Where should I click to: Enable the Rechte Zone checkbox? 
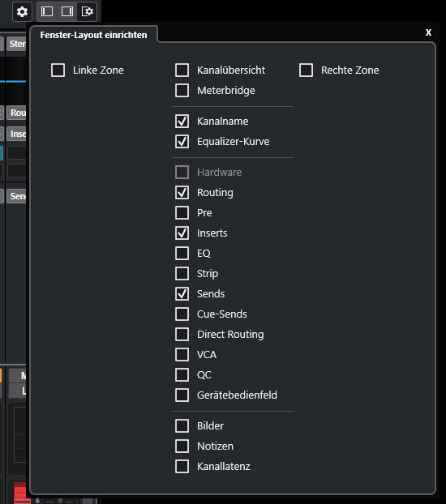point(306,70)
